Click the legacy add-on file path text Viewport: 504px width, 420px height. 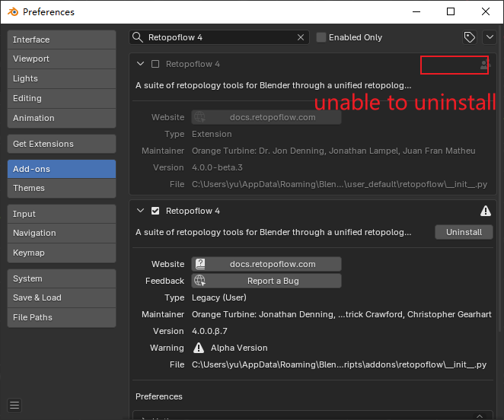pyautogui.click(x=339, y=364)
